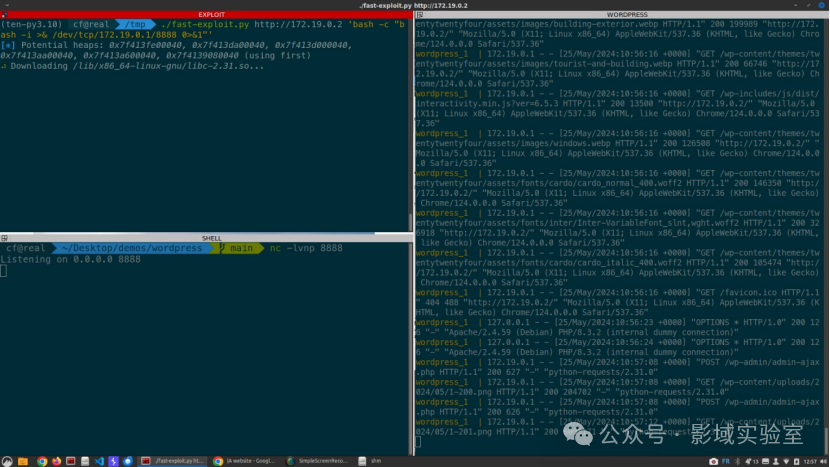Open the notifications bell in the tray
The height and width of the screenshot is (467, 830).
(x=748, y=461)
